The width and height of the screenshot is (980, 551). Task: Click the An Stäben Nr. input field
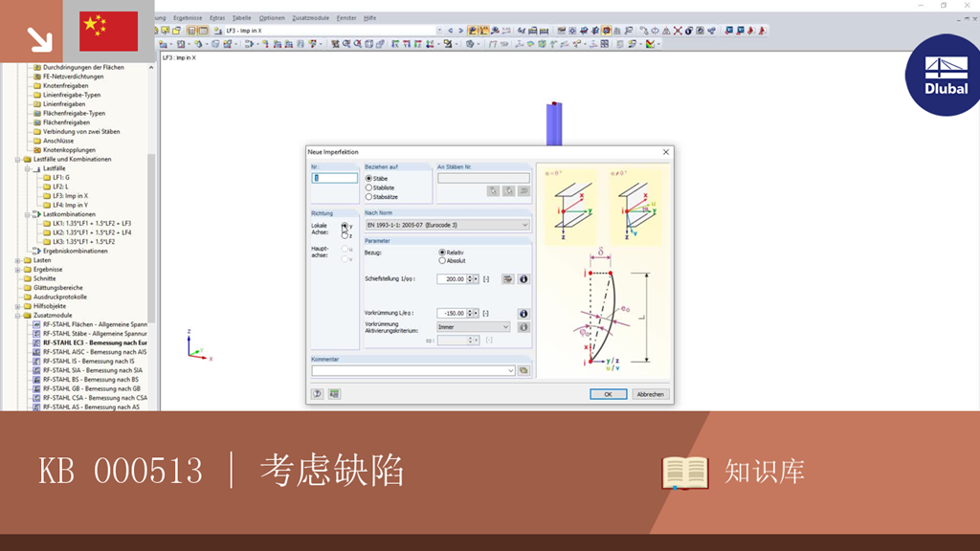click(483, 178)
